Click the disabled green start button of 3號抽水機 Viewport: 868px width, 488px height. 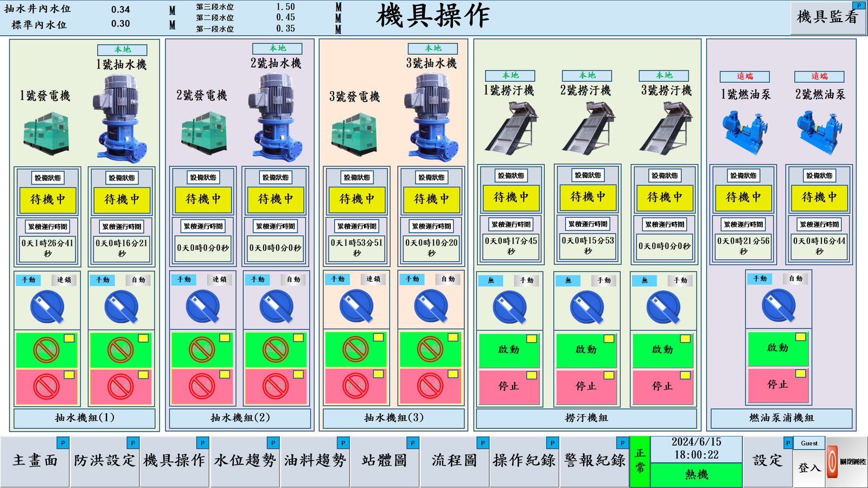pyautogui.click(x=430, y=349)
